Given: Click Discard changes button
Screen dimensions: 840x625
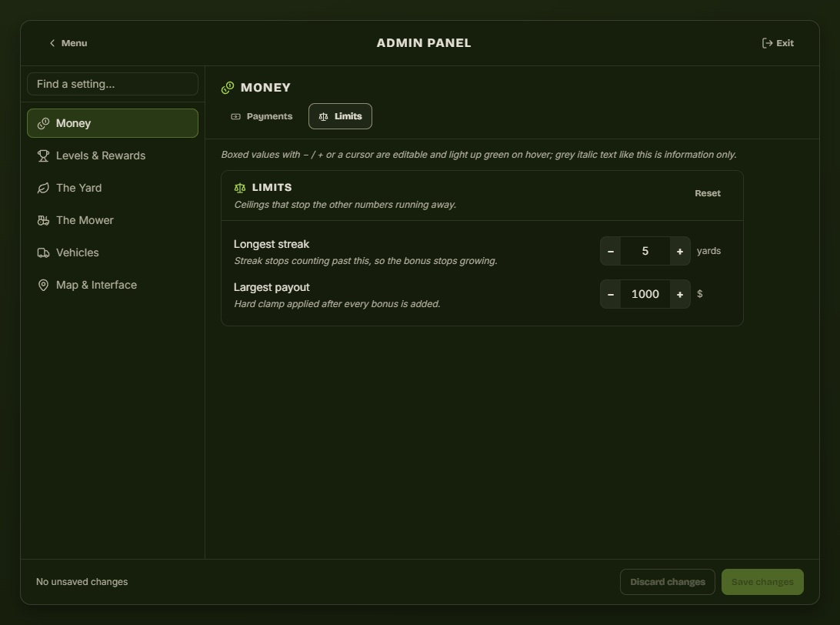Looking at the screenshot, I should (668, 582).
